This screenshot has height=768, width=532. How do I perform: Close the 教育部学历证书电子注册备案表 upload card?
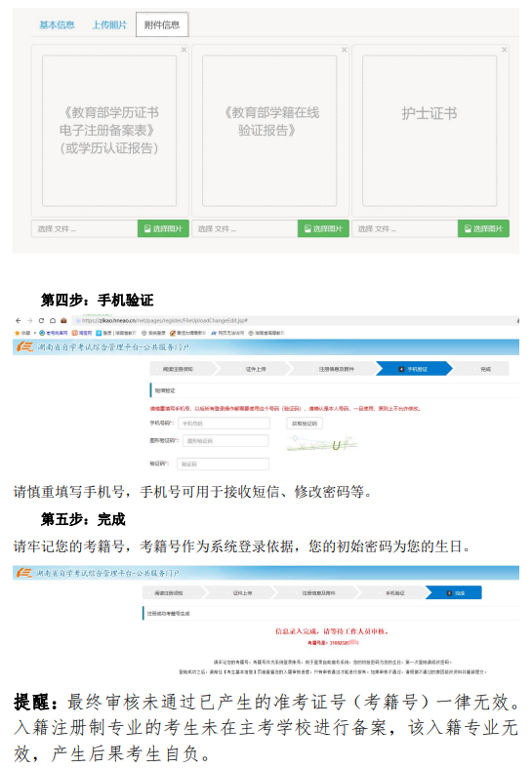[x=184, y=50]
